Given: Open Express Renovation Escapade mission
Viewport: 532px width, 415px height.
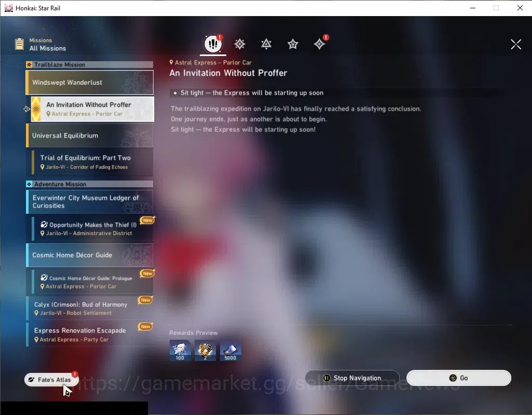Looking at the screenshot, I should [90, 334].
